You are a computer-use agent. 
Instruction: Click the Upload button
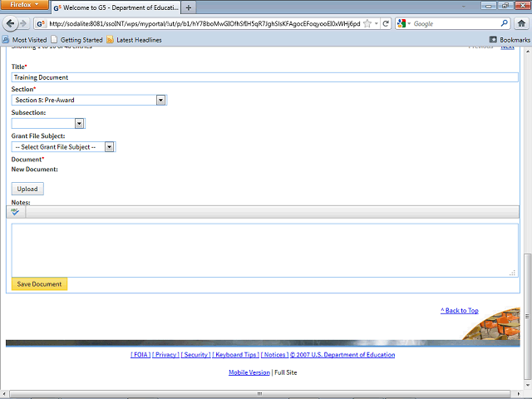[27, 189]
